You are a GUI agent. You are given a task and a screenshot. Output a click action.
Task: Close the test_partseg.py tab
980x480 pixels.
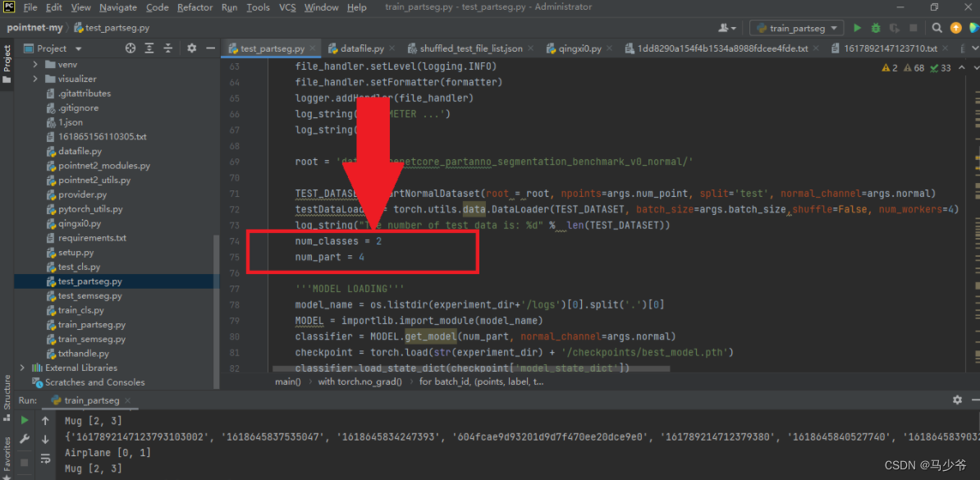click(x=313, y=48)
